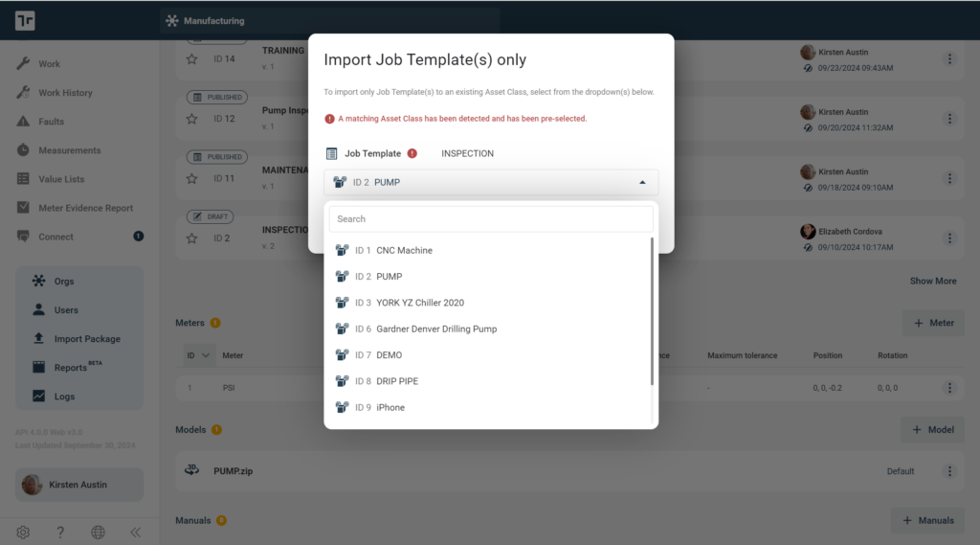This screenshot has width=980, height=545.
Task: Favorite the ID 12 job star
Action: [191, 119]
